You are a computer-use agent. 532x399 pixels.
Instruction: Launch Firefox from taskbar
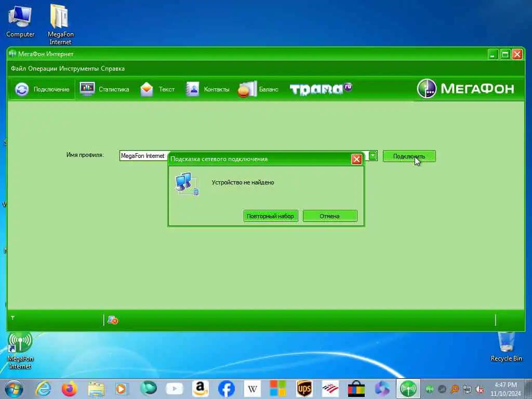pos(69,389)
